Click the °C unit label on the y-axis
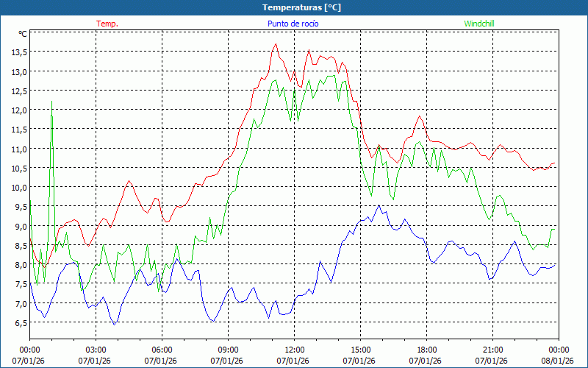This screenshot has width=588, height=368. [22, 34]
